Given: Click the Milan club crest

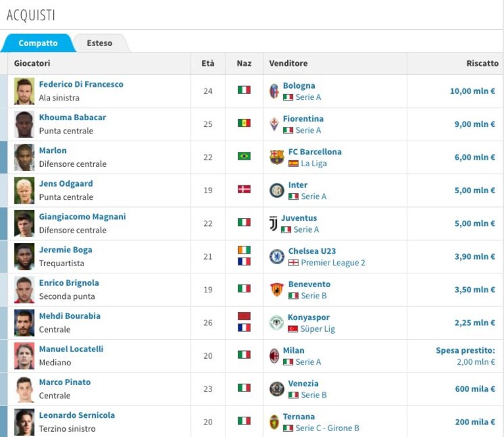Looking at the screenshot, I should 274,356.
